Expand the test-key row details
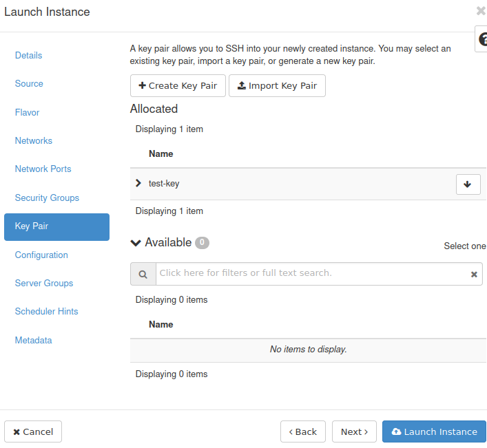Viewport: 487px width, 448px height. click(138, 184)
